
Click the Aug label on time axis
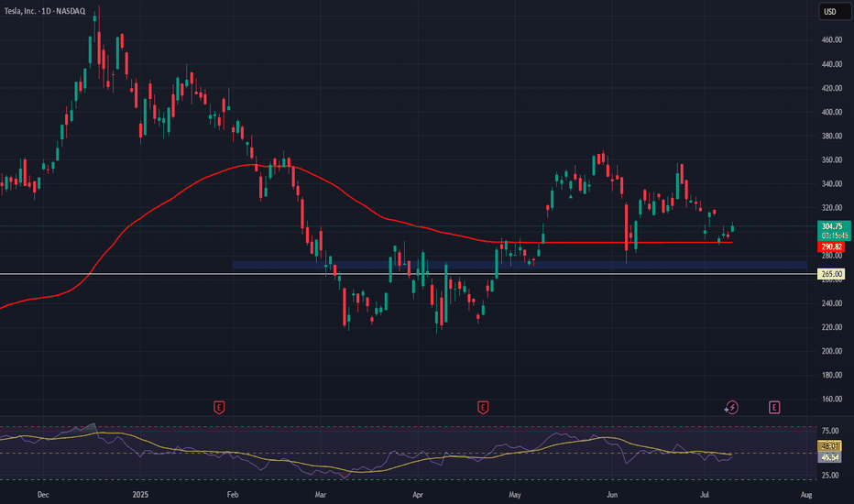pos(806,495)
